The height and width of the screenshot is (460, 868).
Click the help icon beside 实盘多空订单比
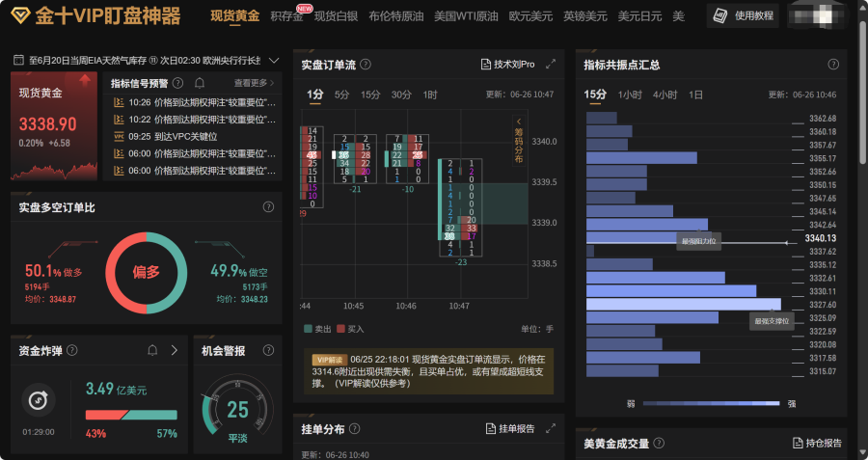pyautogui.click(x=268, y=207)
